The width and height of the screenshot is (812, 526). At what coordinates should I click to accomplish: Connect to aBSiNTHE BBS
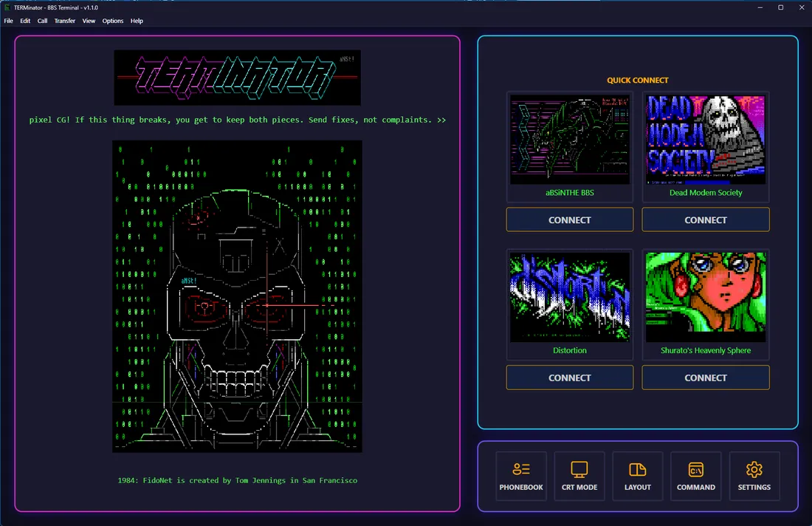tap(570, 219)
